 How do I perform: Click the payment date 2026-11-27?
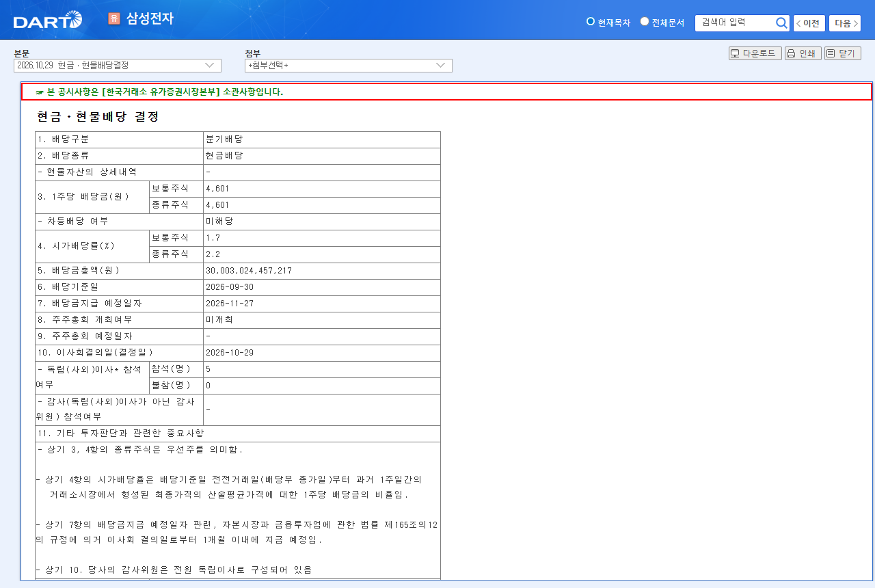230,304
